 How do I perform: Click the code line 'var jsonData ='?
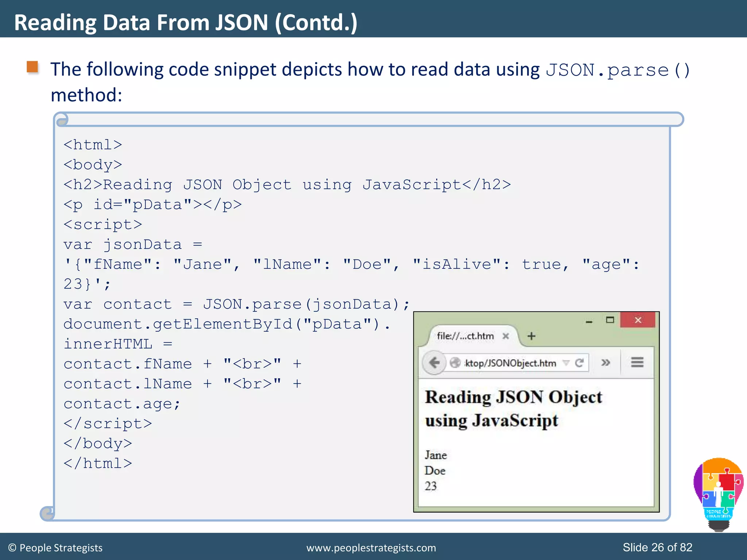(x=133, y=245)
